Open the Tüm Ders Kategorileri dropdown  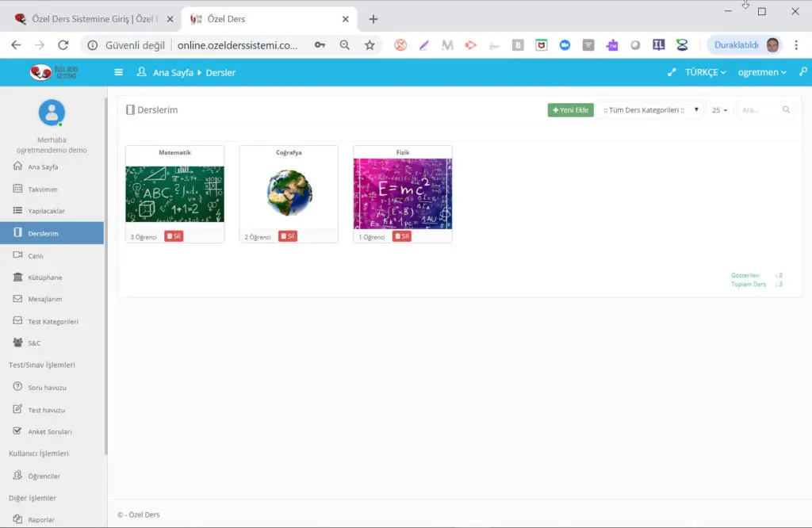[x=650, y=110]
